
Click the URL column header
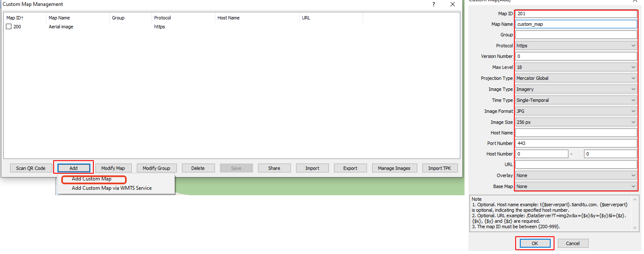tap(331, 18)
